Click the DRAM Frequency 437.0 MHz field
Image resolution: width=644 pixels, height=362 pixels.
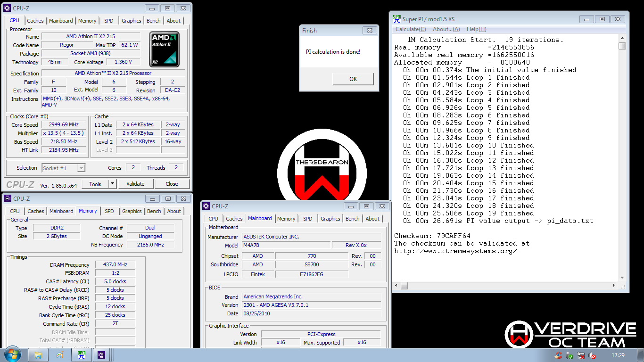[x=115, y=264]
